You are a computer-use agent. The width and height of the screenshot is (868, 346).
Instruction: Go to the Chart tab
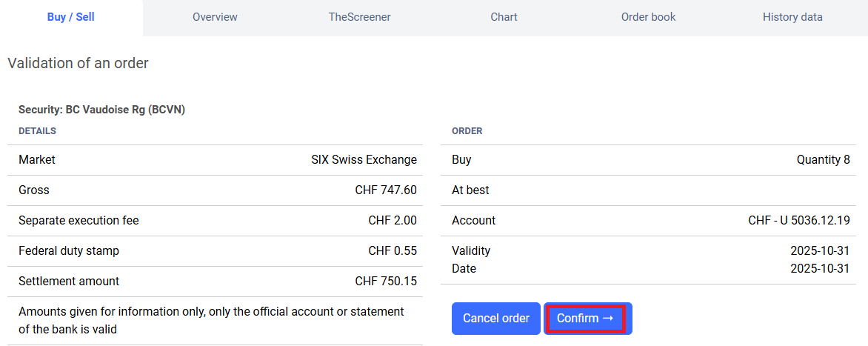[x=504, y=17]
